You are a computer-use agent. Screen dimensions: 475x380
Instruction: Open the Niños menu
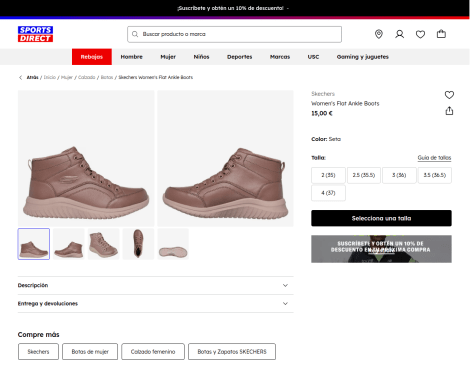tap(201, 57)
